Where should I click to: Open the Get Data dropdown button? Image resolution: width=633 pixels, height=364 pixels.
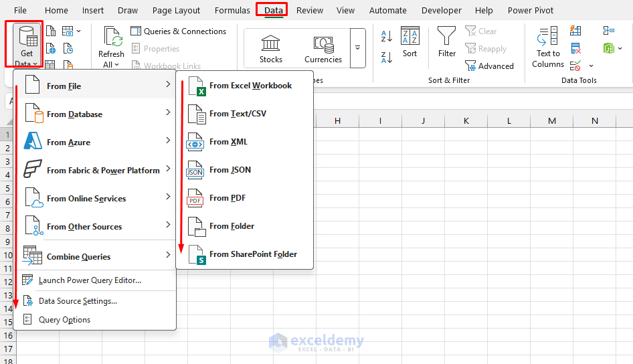(x=27, y=45)
